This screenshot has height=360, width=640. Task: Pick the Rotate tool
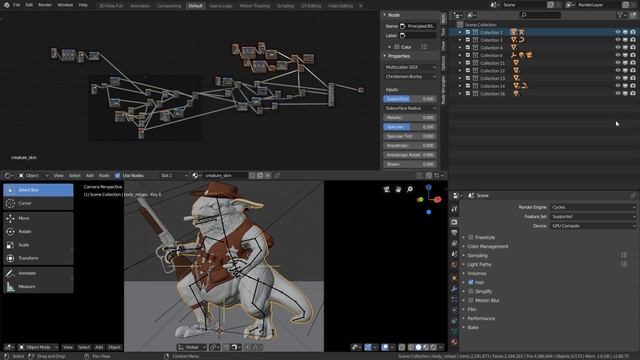38,231
